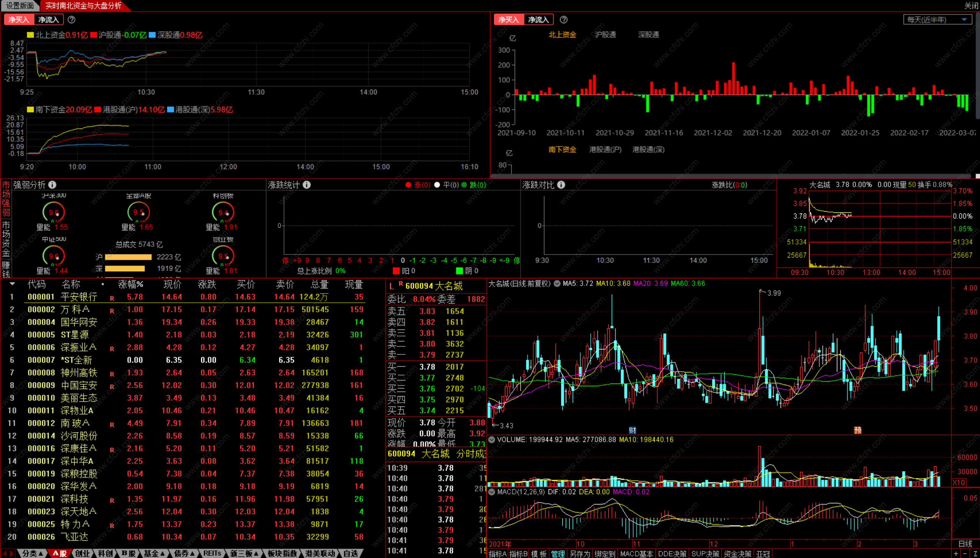Open info icon next to 涨跌统计
Image resolution: width=980 pixels, height=558 pixels.
coord(307,185)
